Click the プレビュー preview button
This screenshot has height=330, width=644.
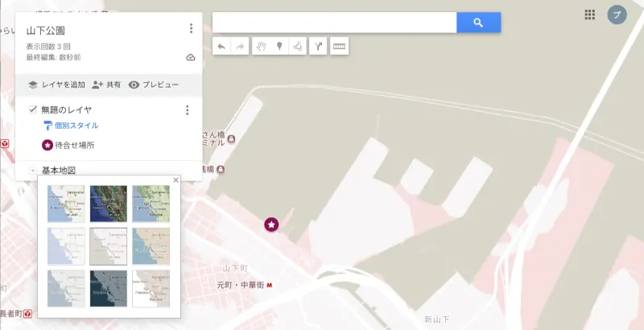(154, 85)
